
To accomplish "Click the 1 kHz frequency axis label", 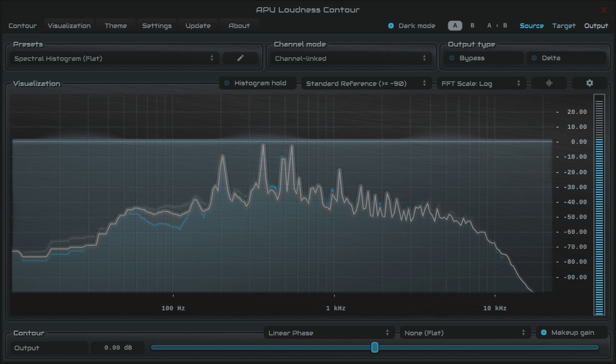I will [x=335, y=309].
